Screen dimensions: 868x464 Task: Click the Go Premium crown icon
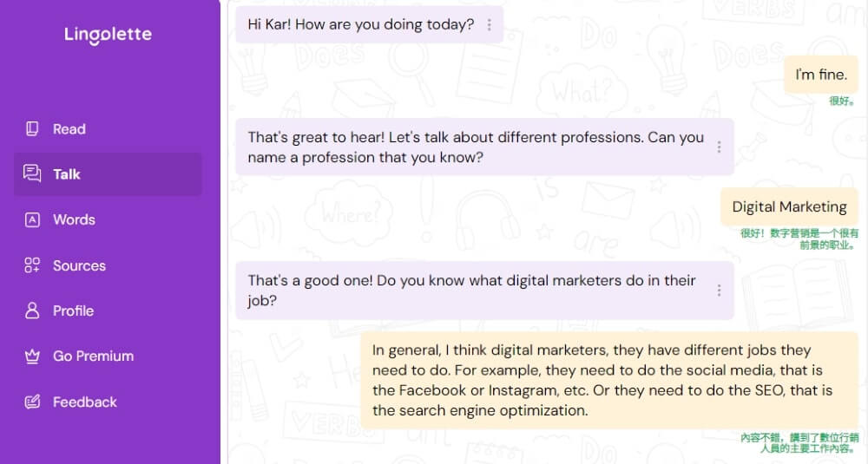tap(32, 356)
